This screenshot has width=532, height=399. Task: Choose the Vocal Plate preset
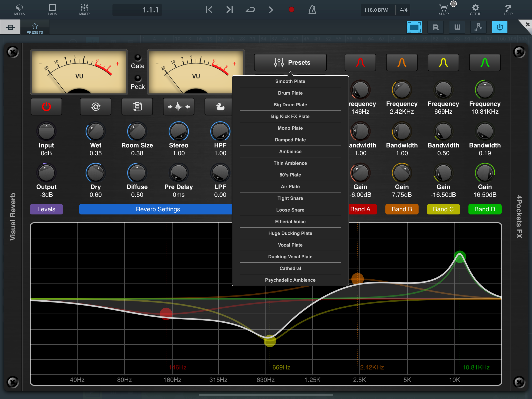click(290, 245)
